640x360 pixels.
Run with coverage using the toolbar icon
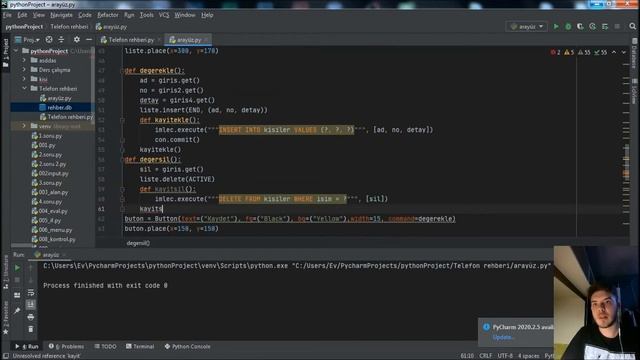tap(580, 27)
